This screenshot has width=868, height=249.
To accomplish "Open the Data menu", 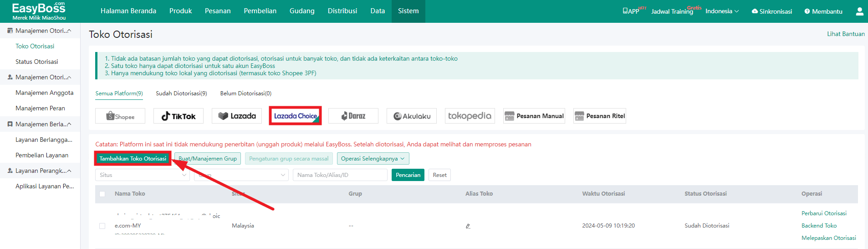I will click(378, 11).
